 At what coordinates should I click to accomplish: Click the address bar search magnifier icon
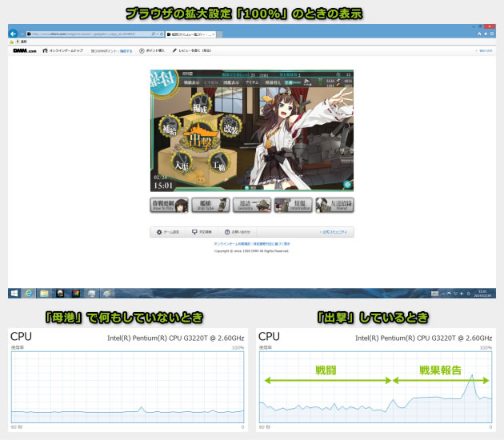pos(154,34)
